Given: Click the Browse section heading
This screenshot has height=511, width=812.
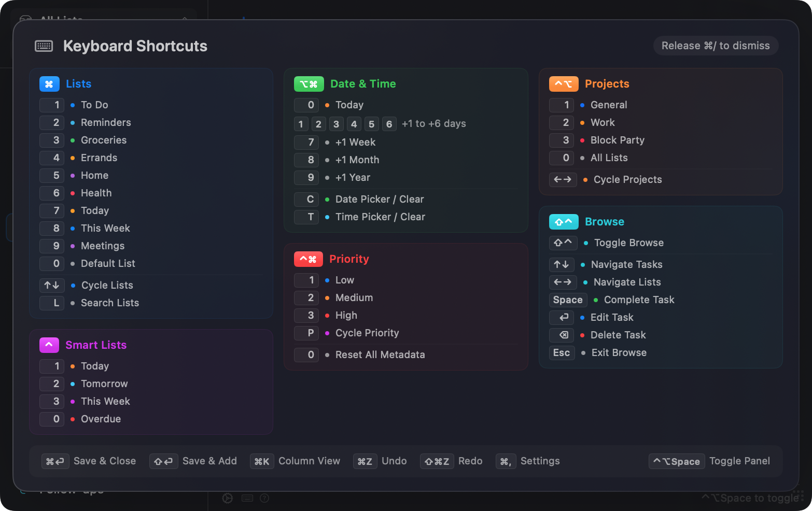Looking at the screenshot, I should click(605, 222).
